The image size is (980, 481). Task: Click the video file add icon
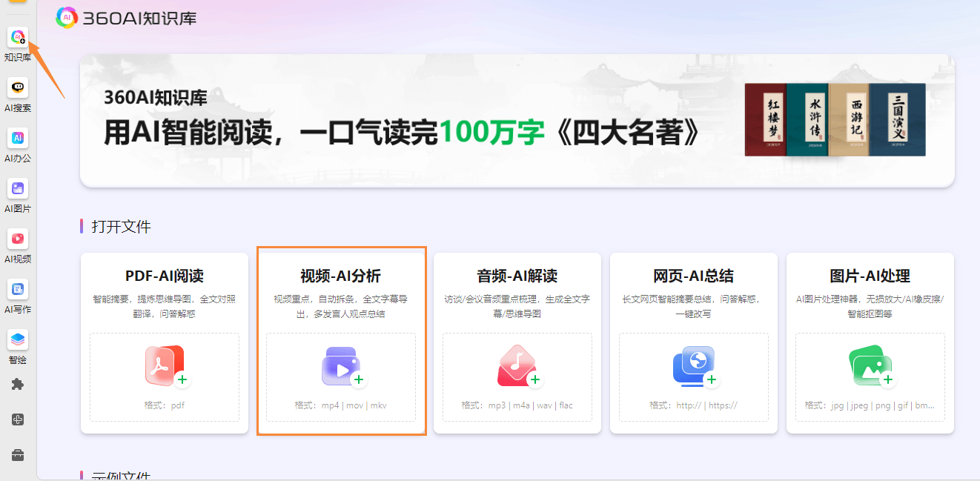[343, 368]
